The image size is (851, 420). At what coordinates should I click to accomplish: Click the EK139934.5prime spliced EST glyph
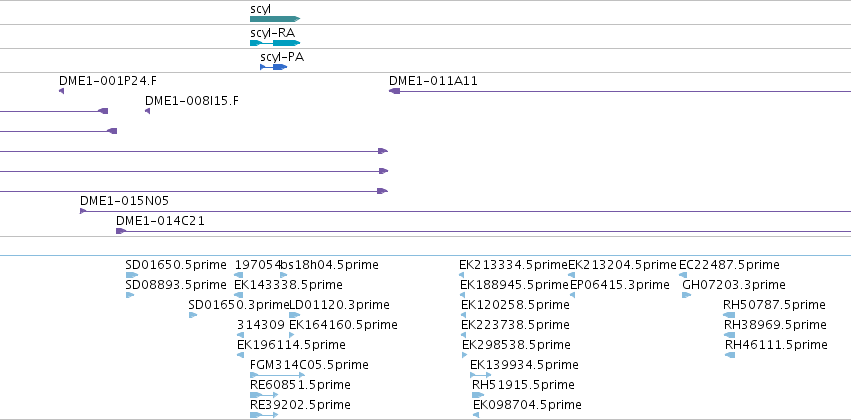click(x=480, y=375)
